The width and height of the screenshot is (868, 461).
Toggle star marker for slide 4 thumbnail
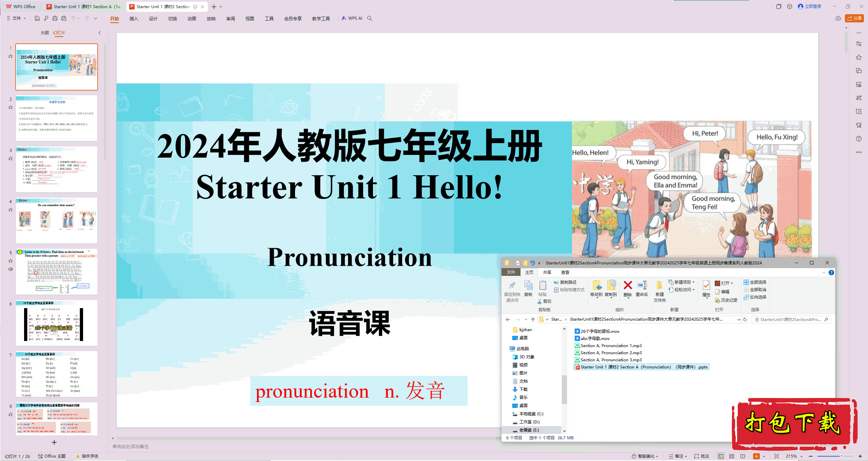(11, 210)
